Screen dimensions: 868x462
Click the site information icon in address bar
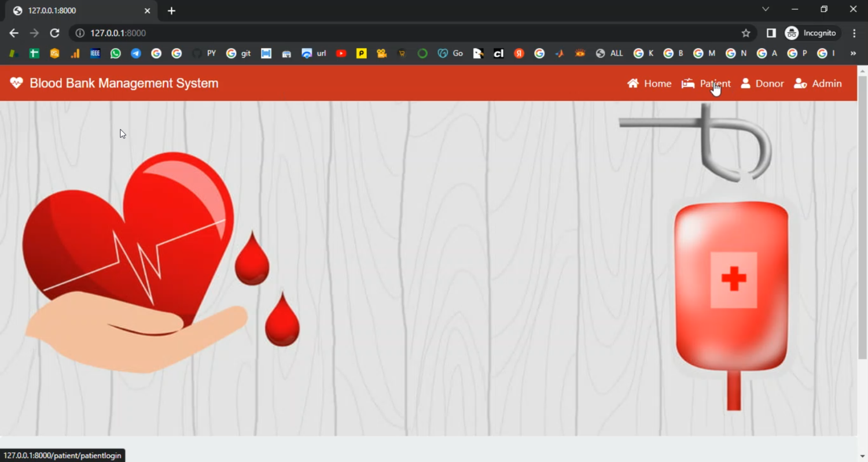click(x=80, y=33)
